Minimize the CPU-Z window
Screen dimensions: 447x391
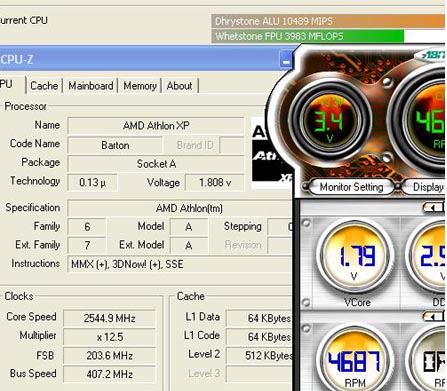[286, 60]
